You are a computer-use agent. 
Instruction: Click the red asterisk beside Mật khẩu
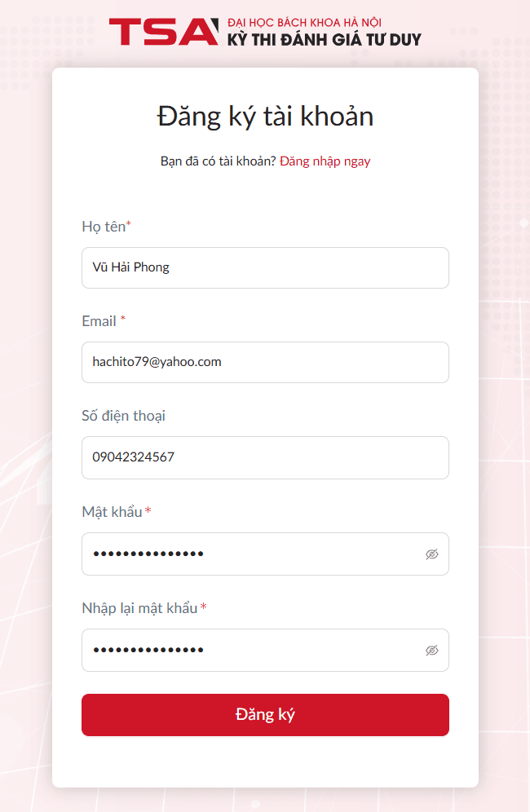(x=148, y=511)
